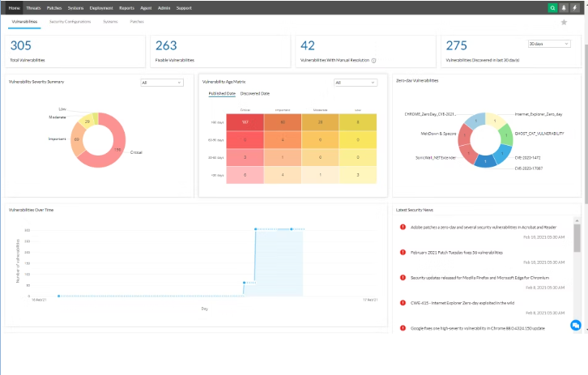The height and width of the screenshot is (375, 588).
Task: Expand the 30 days period dropdown
Action: coord(548,44)
